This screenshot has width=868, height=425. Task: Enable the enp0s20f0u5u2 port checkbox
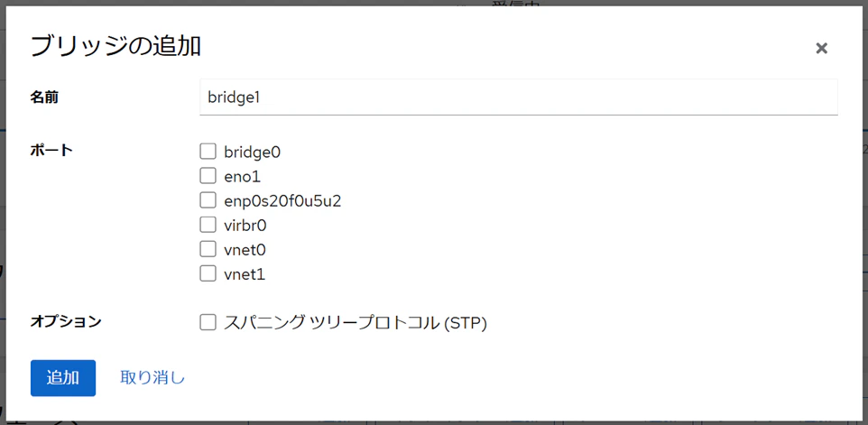208,200
